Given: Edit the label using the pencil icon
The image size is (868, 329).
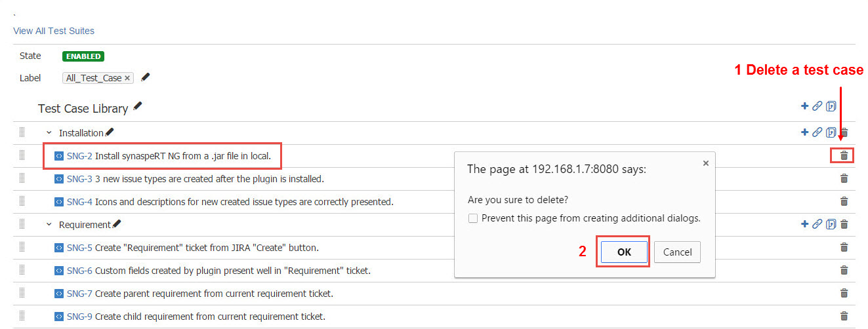Looking at the screenshot, I should pyautogui.click(x=145, y=77).
